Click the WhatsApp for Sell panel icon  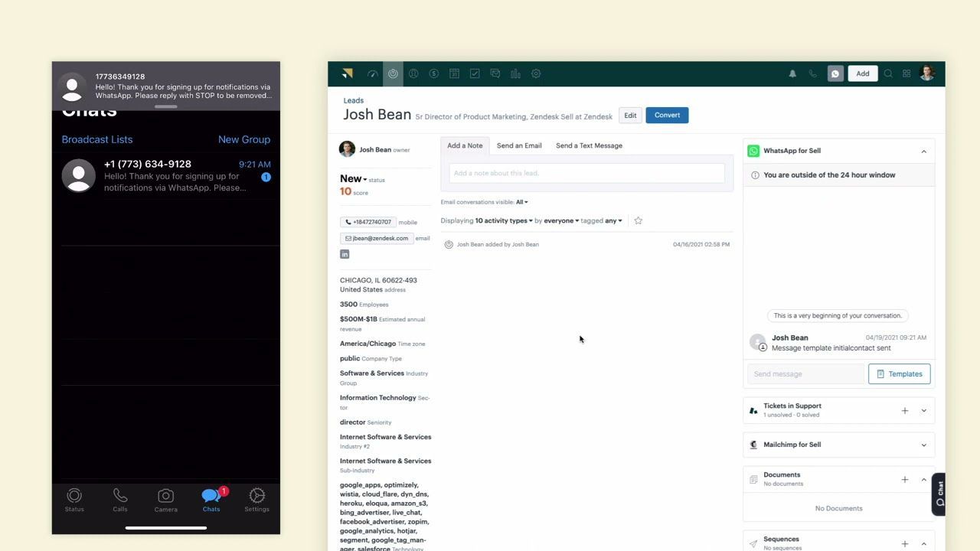point(753,151)
